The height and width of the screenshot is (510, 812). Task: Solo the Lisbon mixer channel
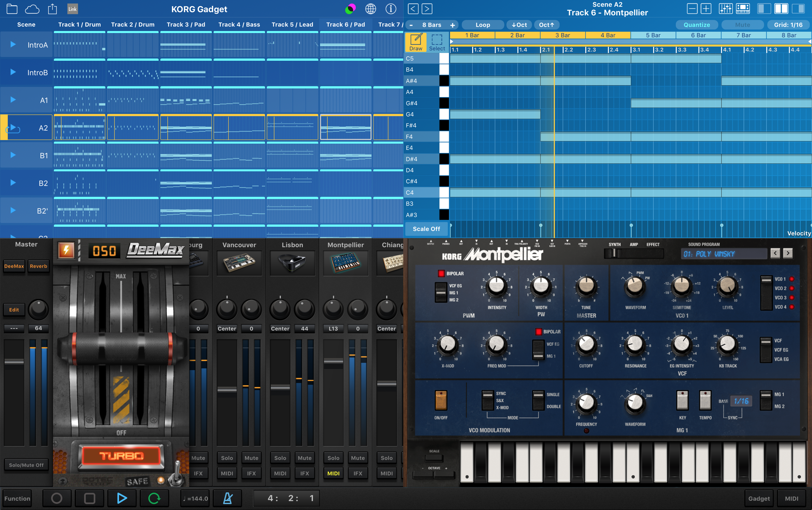[280, 458]
